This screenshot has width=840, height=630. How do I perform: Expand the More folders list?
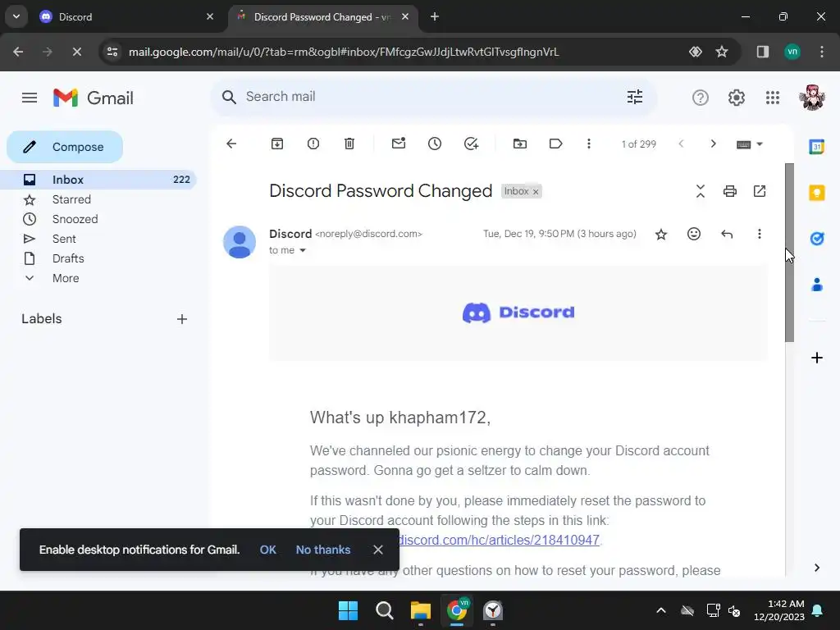point(66,279)
